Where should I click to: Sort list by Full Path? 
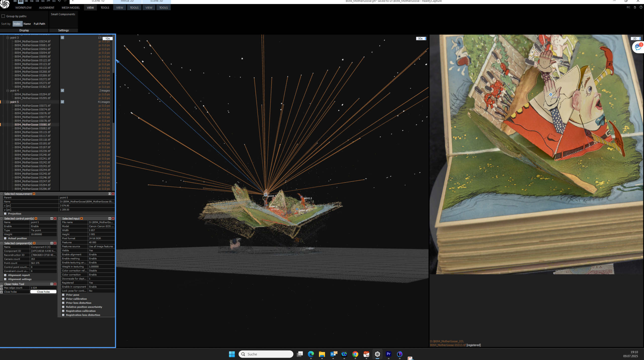(39, 24)
